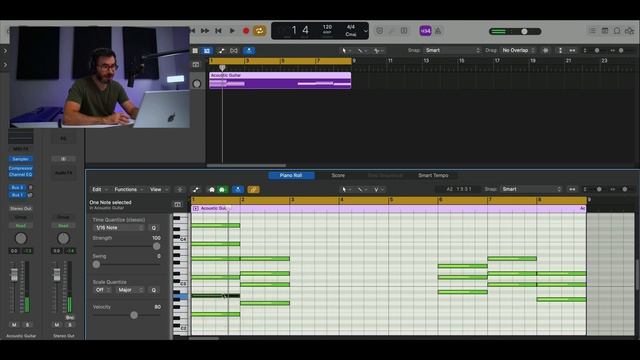640x360 pixels.
Task: Switch to the Piano Roll tab
Action: point(291,176)
